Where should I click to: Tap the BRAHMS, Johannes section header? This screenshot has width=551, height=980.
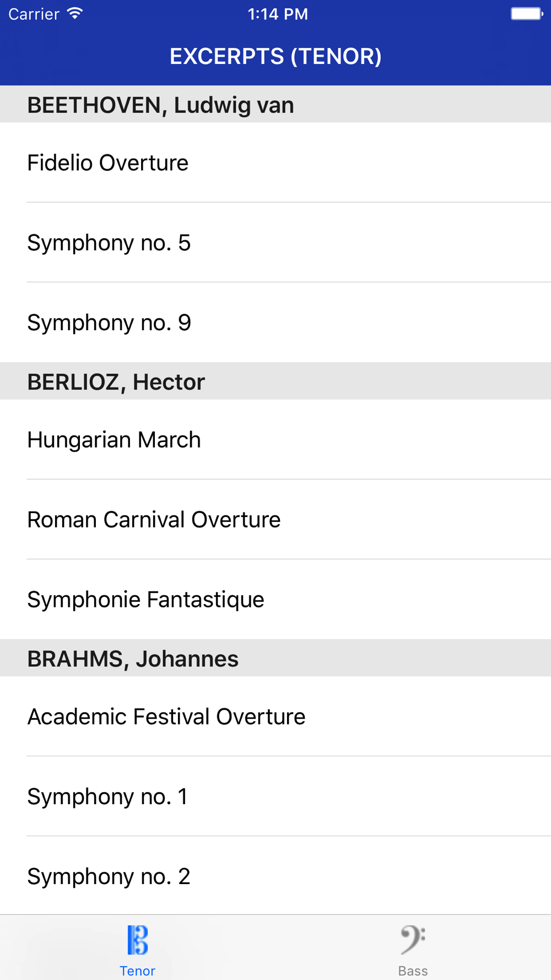(275, 658)
